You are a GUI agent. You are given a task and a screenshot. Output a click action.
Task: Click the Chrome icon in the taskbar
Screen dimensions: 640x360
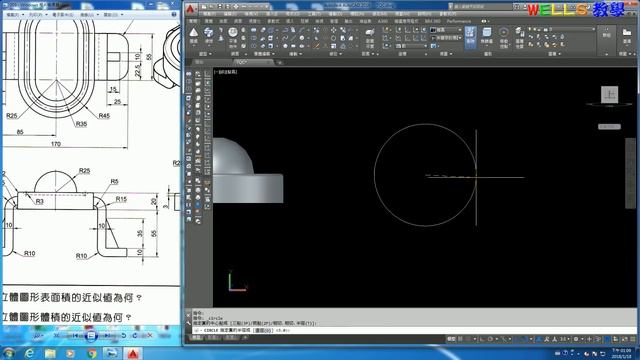pos(92,353)
